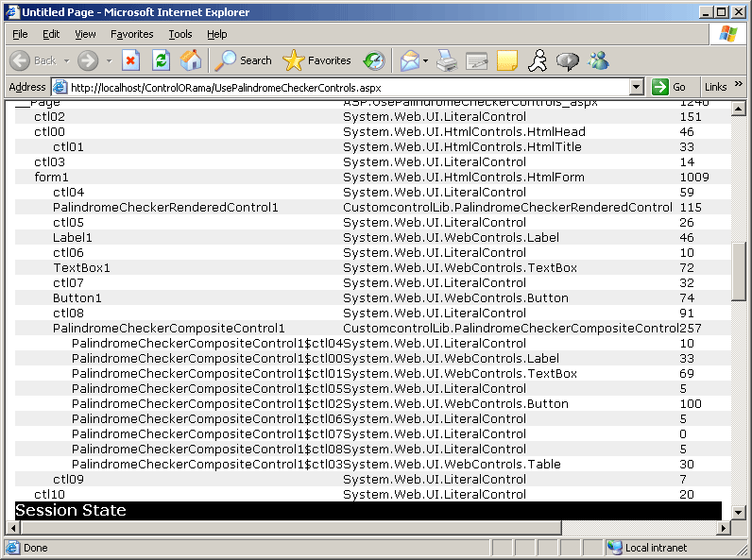Screen dimensions: 752x560
Task: Click the Back navigation button
Action: [x=33, y=60]
